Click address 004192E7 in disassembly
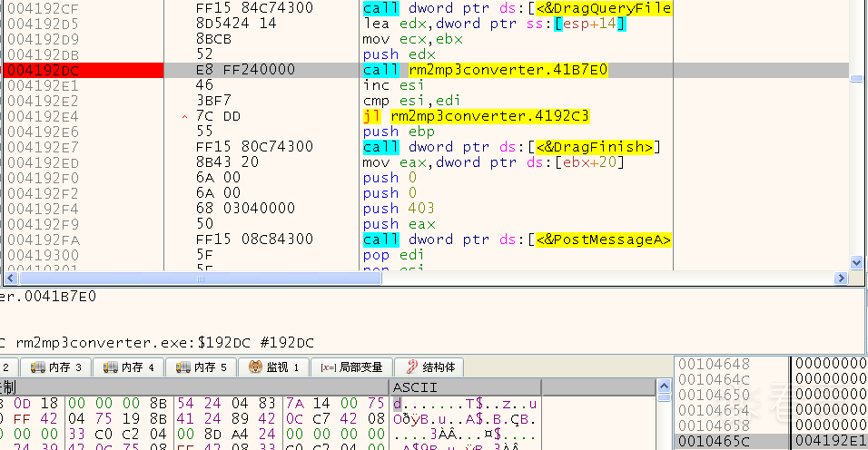The height and width of the screenshot is (450, 868). pyautogui.click(x=44, y=148)
